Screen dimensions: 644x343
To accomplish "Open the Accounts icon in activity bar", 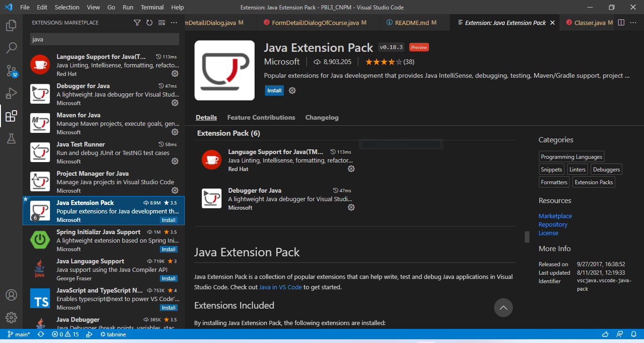I will pos(11,295).
